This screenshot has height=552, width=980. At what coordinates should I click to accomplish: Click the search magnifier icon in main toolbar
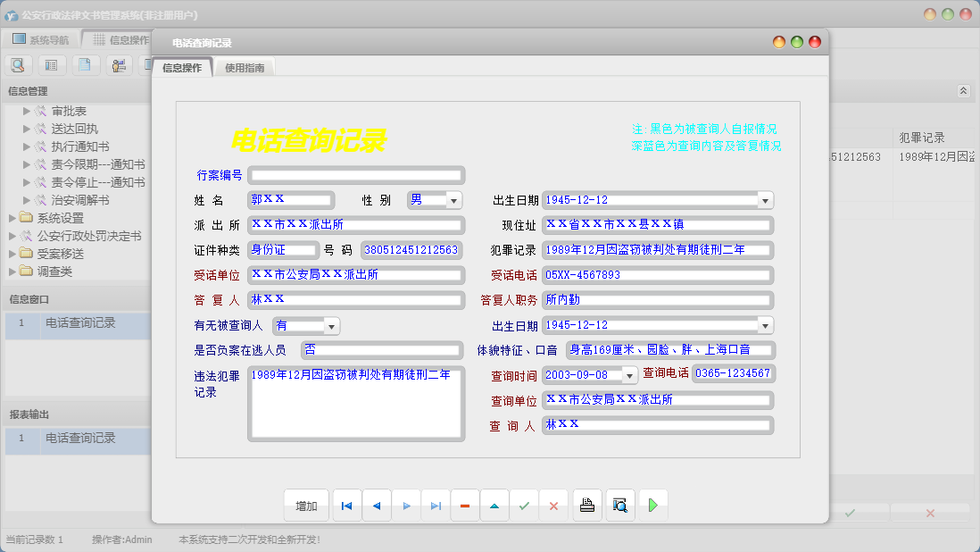coord(19,64)
